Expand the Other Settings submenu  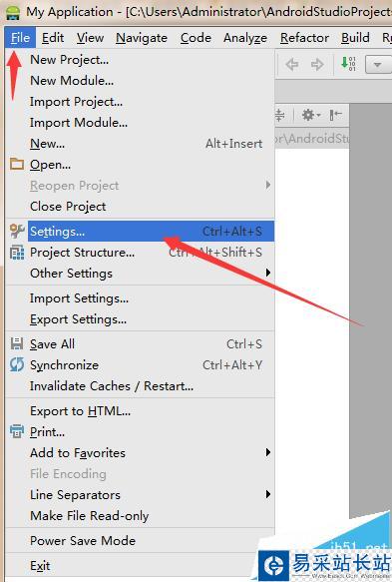tap(140, 274)
